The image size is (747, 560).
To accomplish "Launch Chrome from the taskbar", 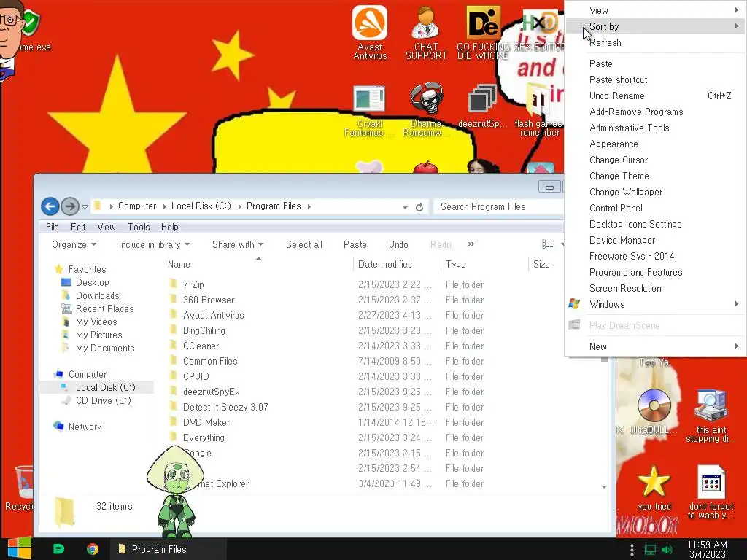I will click(x=93, y=549).
